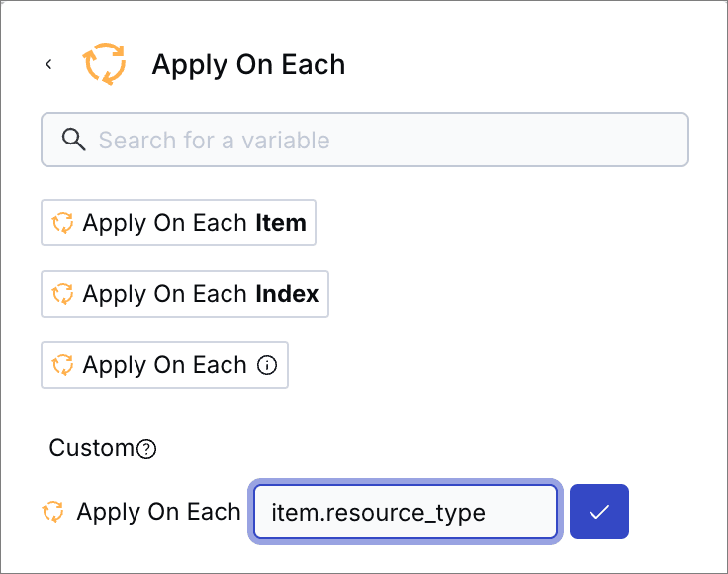Select the Apply On Each Index variable
The height and width of the screenshot is (574, 728).
pos(185,294)
